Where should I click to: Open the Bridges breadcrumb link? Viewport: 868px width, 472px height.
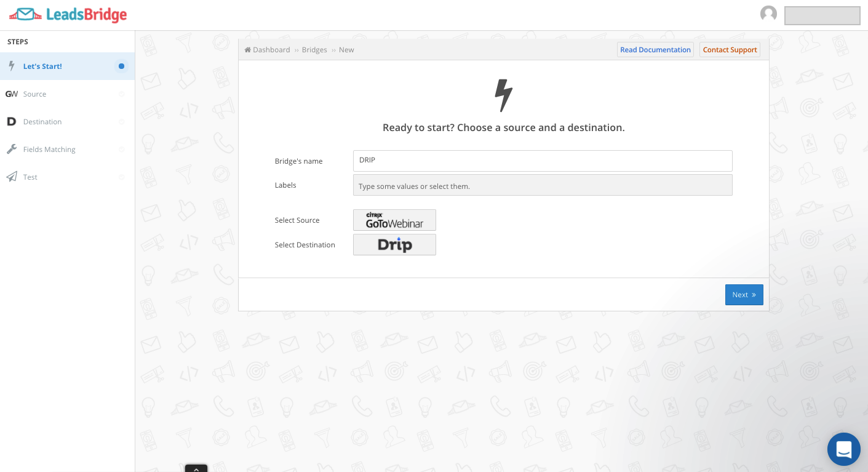[314, 50]
